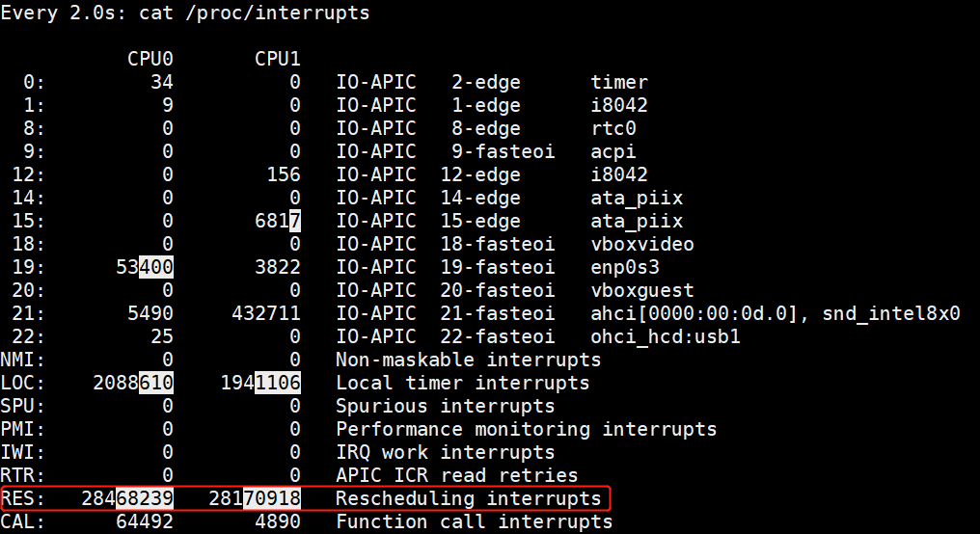Click the 'enp0s3' device name
980x534 pixels.
(625, 267)
